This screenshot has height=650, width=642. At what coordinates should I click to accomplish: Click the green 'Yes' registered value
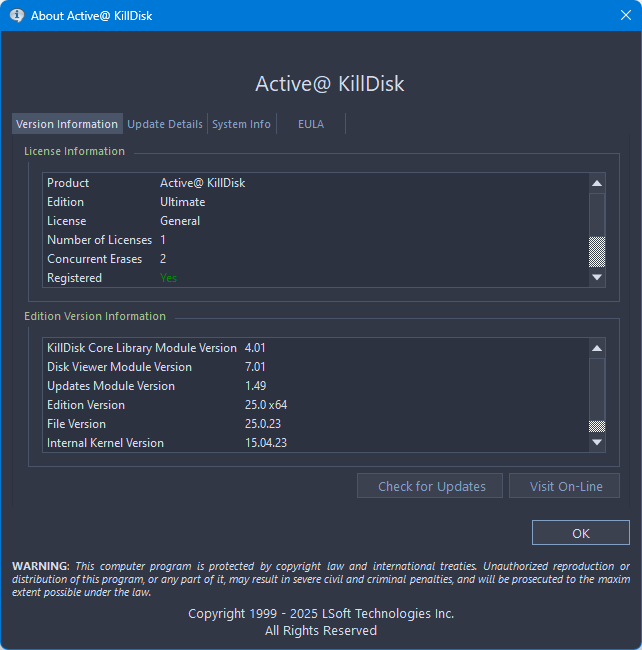coord(168,278)
